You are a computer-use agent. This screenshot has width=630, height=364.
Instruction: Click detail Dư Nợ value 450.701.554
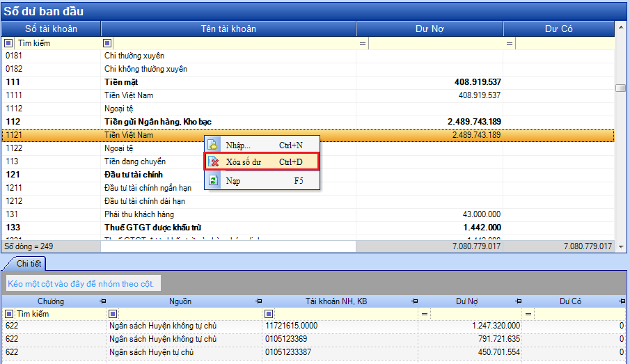tap(499, 352)
